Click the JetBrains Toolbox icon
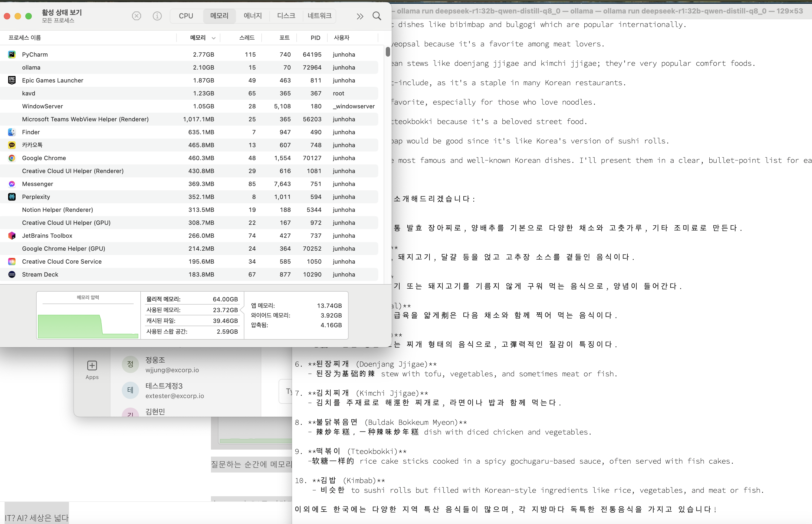Viewport: 812px width, 524px height. pos(12,236)
